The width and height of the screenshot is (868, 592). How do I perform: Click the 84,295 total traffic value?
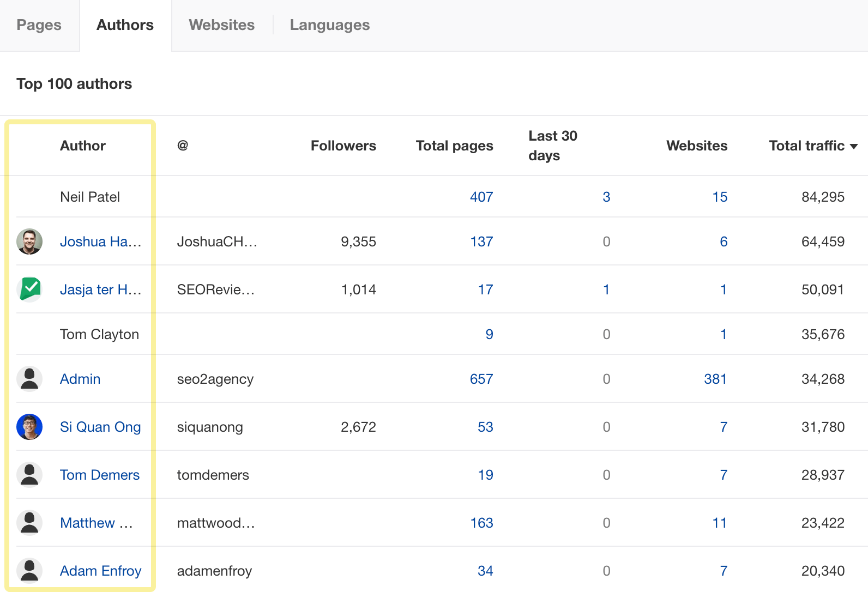[x=823, y=197]
